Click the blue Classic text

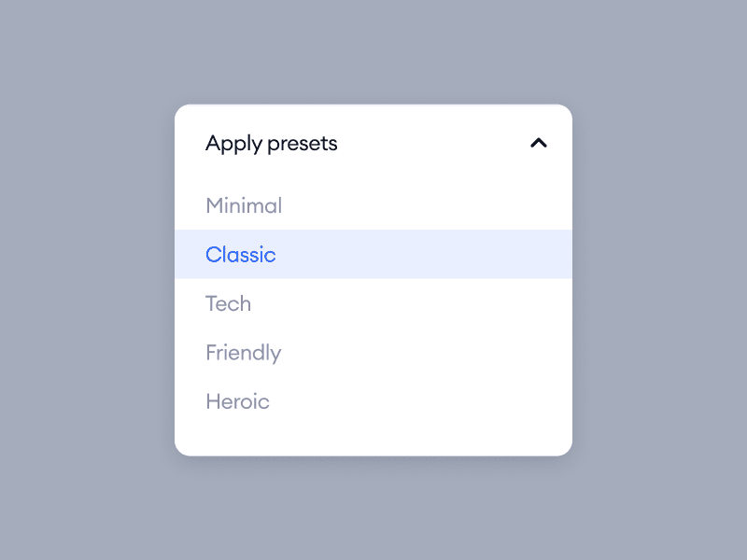pos(241,255)
